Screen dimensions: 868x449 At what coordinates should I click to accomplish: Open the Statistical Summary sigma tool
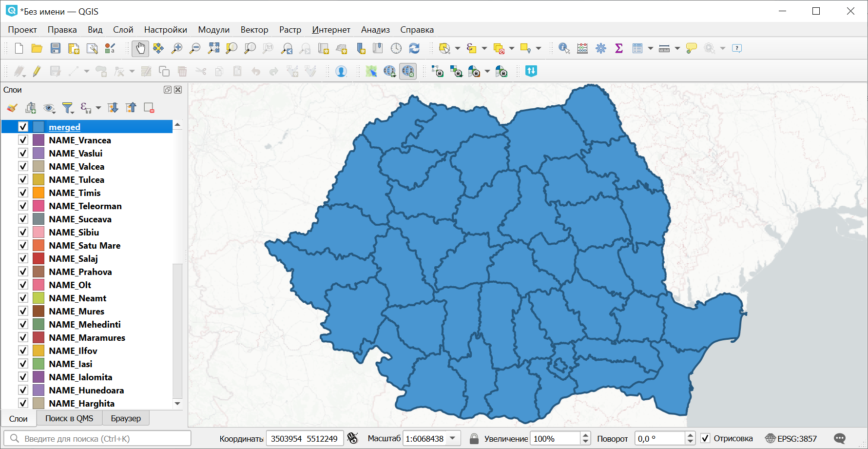tap(619, 48)
